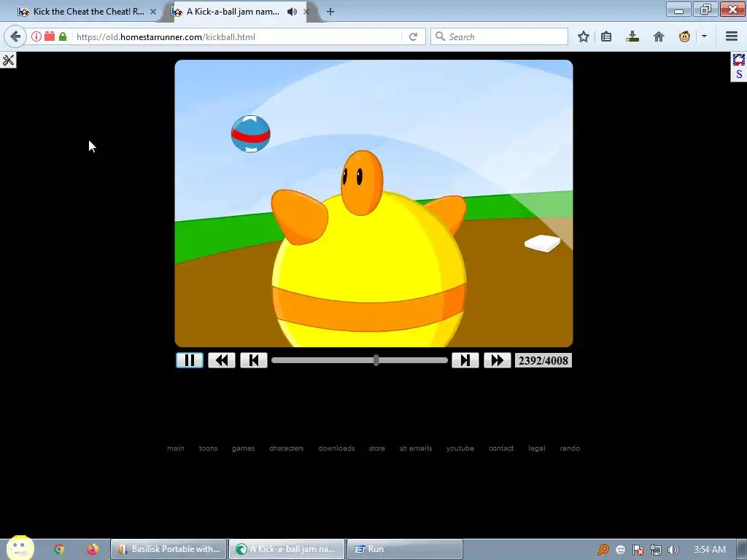Click the 2392/4008 frame counter
The width and height of the screenshot is (747, 560).
pos(543,360)
